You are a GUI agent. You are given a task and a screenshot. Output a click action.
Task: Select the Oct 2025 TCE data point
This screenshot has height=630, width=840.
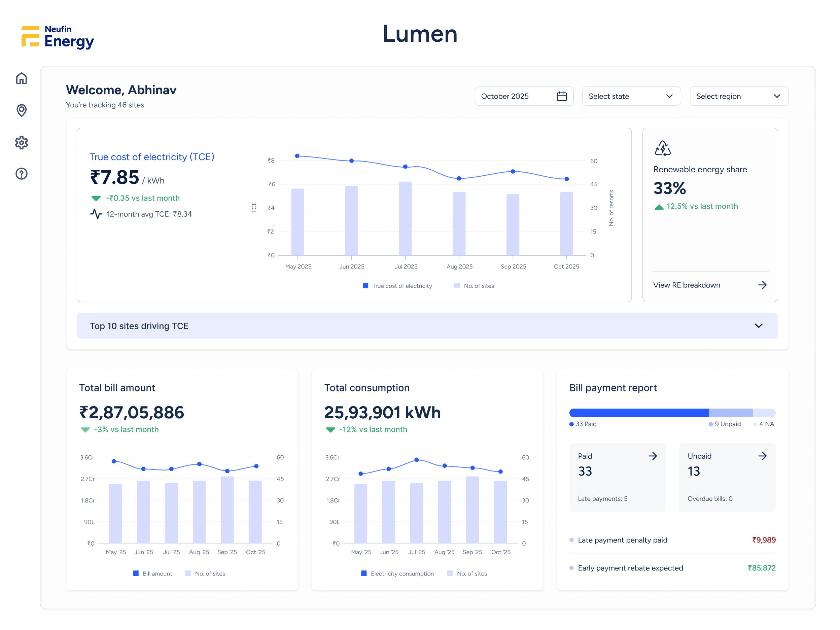(x=566, y=179)
